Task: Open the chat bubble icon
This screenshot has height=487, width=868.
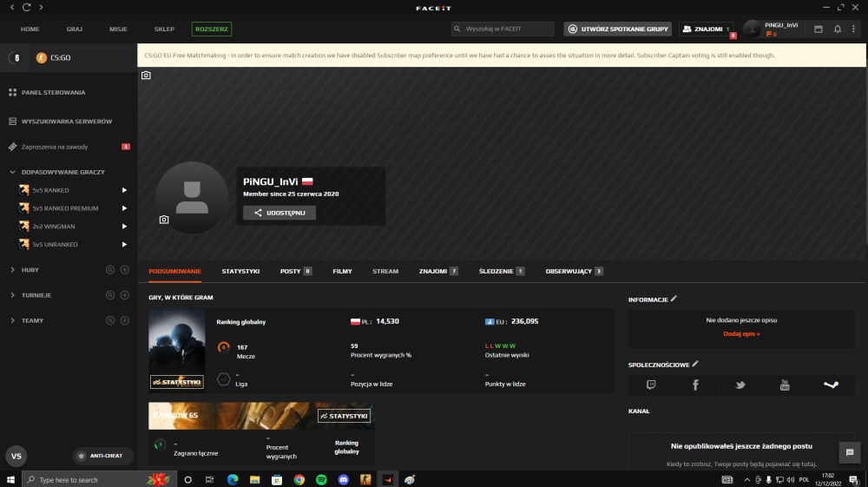Action: coord(850,452)
